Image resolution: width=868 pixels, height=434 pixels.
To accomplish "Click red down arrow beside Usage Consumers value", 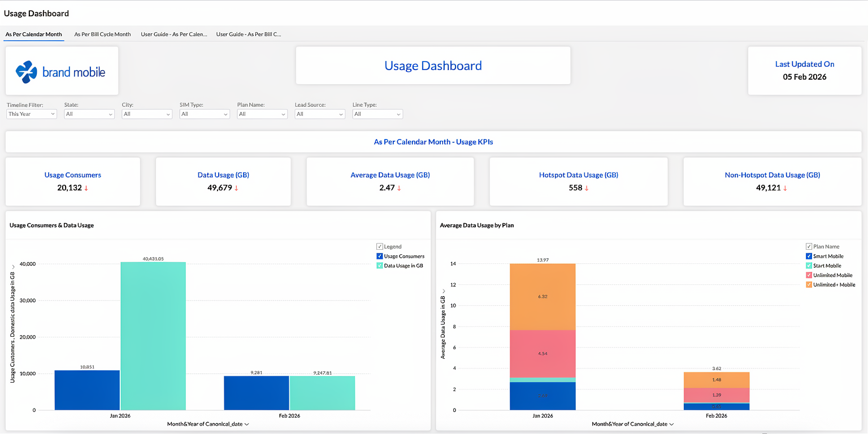I will click(86, 188).
